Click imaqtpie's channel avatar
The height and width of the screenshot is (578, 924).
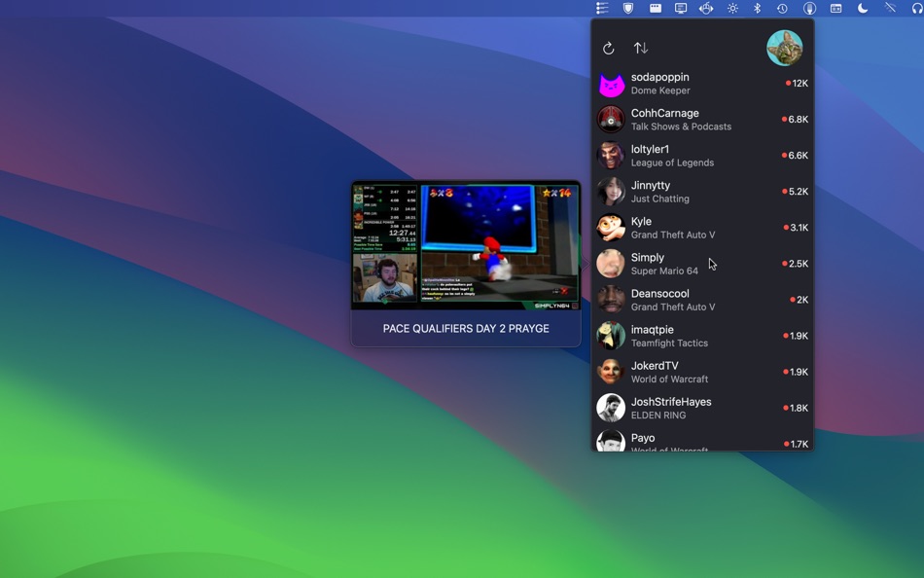click(x=611, y=336)
